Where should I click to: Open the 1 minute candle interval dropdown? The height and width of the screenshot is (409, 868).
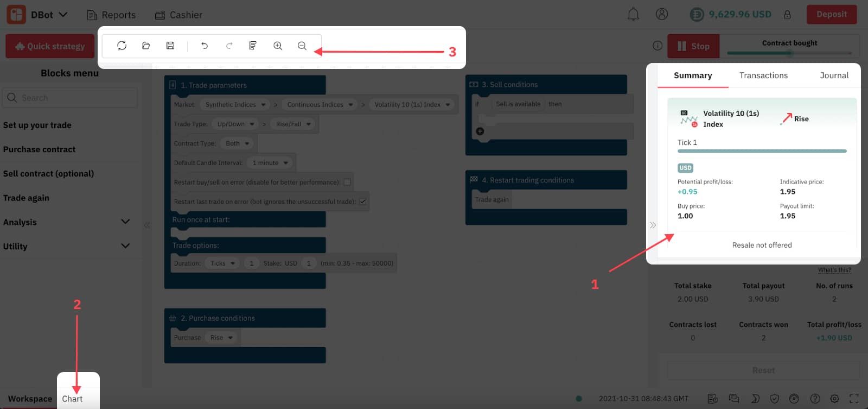270,162
